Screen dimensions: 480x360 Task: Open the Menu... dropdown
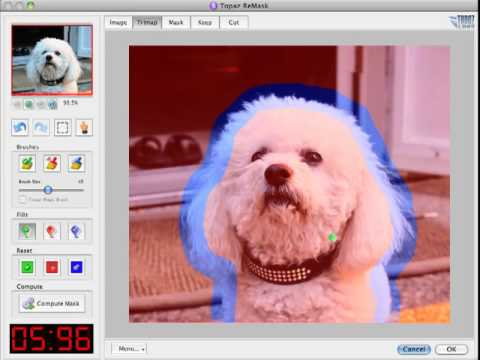[129, 349]
